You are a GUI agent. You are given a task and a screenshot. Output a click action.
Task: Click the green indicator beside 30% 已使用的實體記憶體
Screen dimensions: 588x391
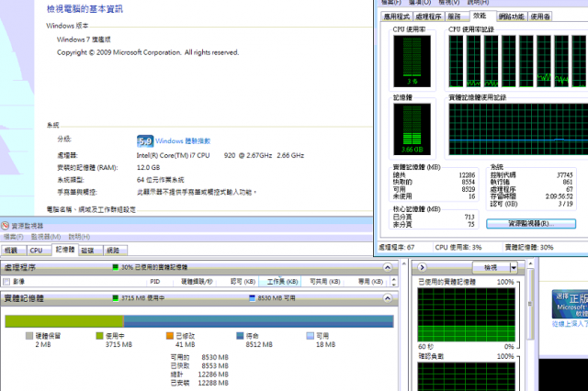click(116, 267)
